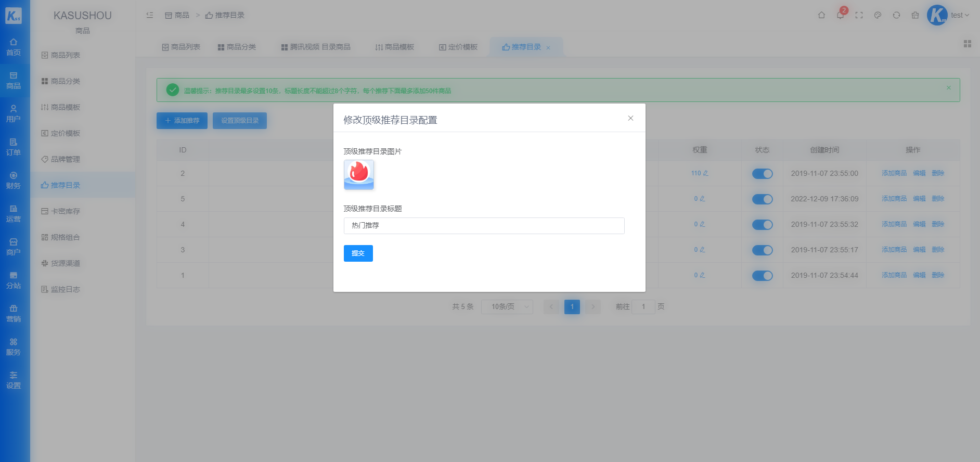Open 分站 section in left rail
The height and width of the screenshot is (462, 980).
14,280
